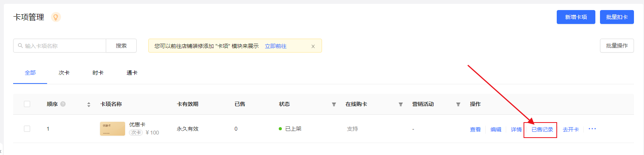Viewport: 644px width, 155px height.
Task: Check the checkbox for the 优惠卡 row
Action: [x=27, y=129]
